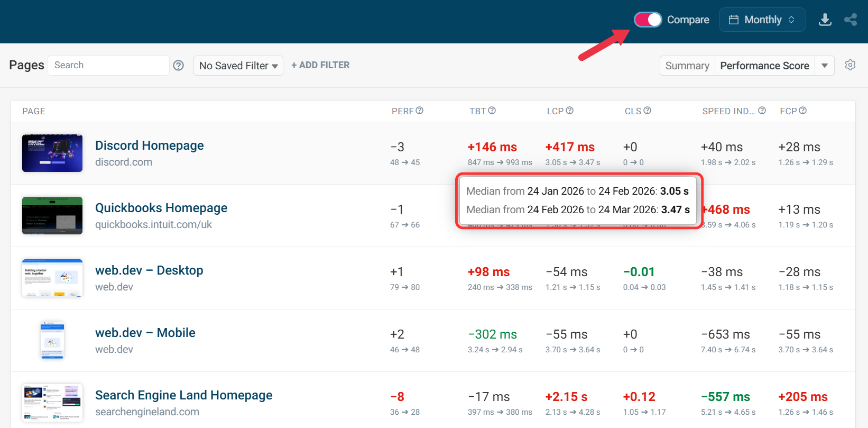Click the PERF column help icon

pos(420,111)
